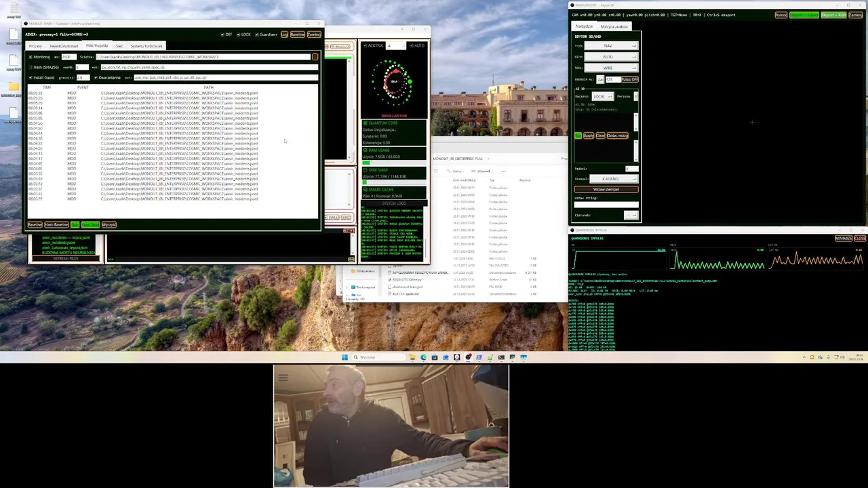Uncheck the Monitoruj checkbox
The height and width of the screenshot is (488, 868).
click(31, 57)
